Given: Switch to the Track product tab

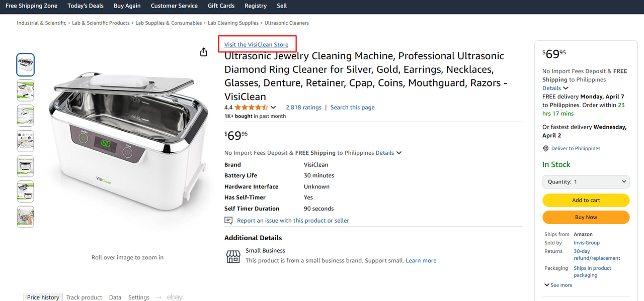Looking at the screenshot, I should 84,297.
